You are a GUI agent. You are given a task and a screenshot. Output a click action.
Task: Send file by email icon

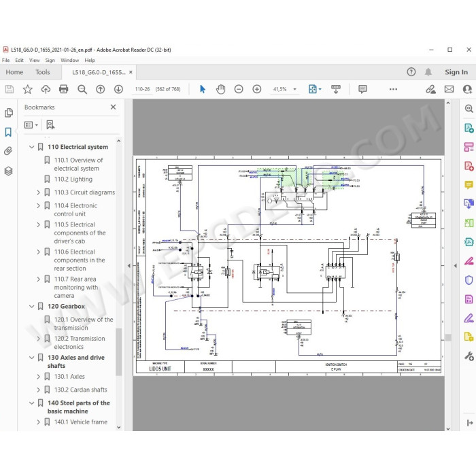pos(449,89)
